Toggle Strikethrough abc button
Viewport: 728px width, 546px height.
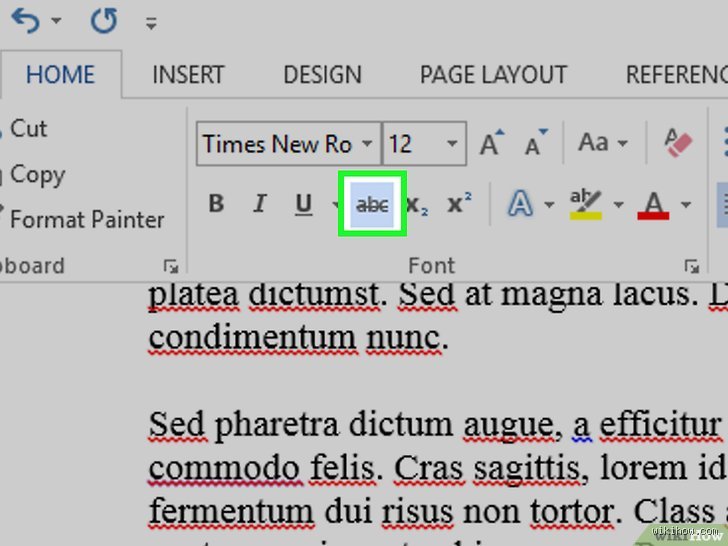(x=372, y=204)
